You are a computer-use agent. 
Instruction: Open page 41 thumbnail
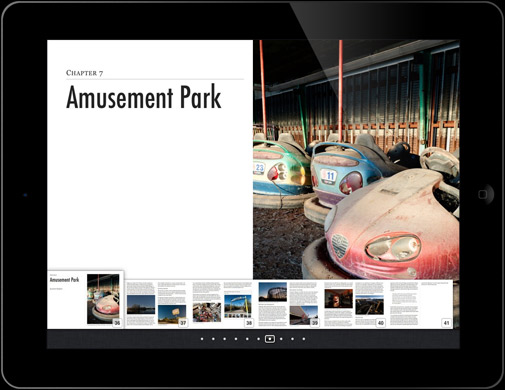(x=420, y=304)
